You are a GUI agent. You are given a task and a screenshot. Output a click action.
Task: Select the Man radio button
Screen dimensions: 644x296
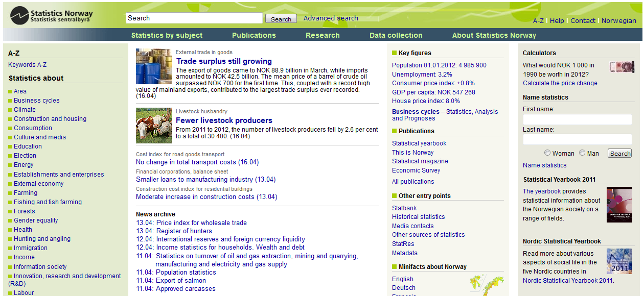point(582,153)
